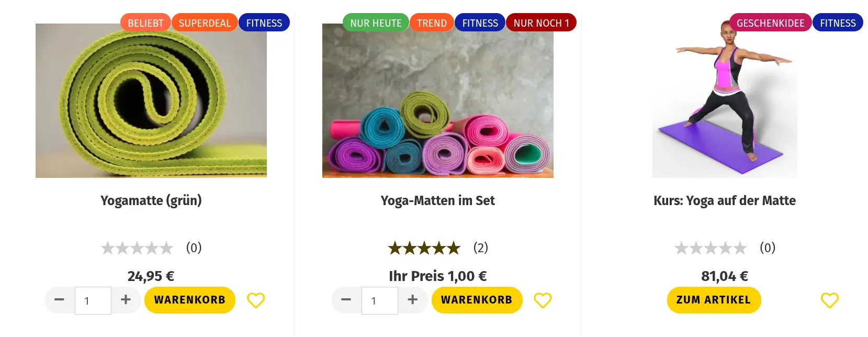Focus quantity field for Yoga-Matten im Set
This screenshot has width=868, height=337.
[380, 300]
